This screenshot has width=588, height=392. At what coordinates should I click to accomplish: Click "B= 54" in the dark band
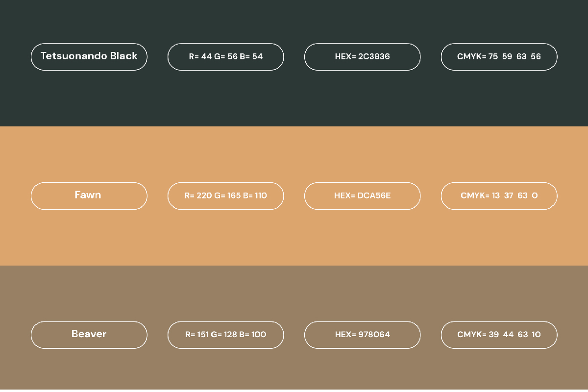251,57
